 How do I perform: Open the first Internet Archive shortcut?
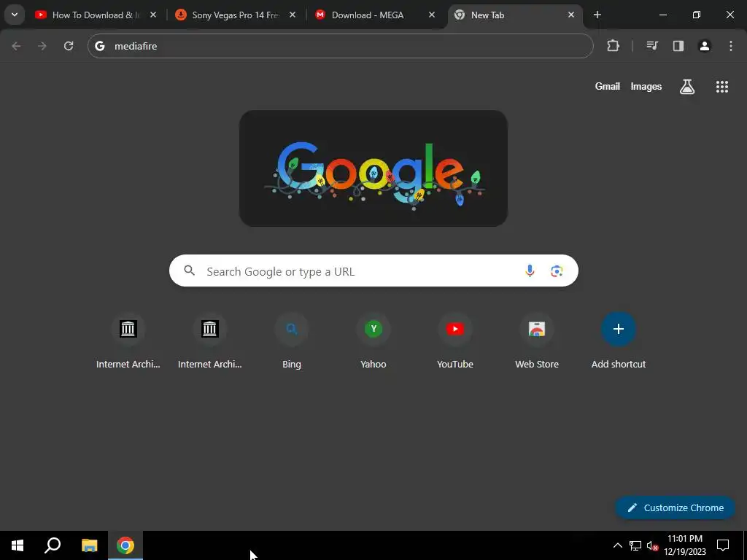(x=128, y=341)
